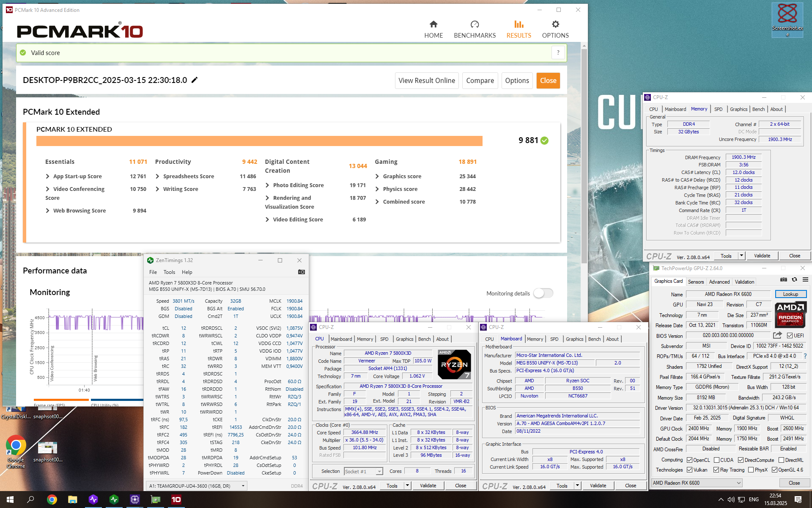Open Google Chrome desktop shortcut
This screenshot has height=508, width=812.
16,452
